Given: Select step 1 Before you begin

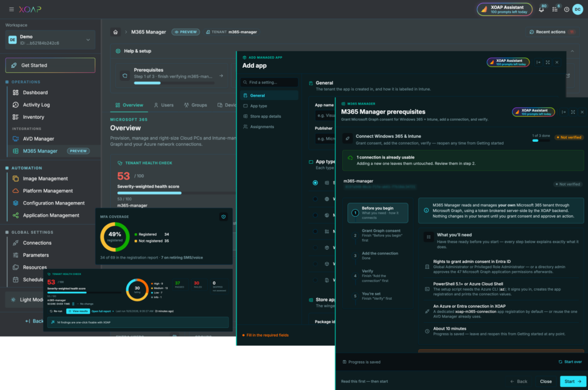Looking at the screenshot, I should pos(378,213).
